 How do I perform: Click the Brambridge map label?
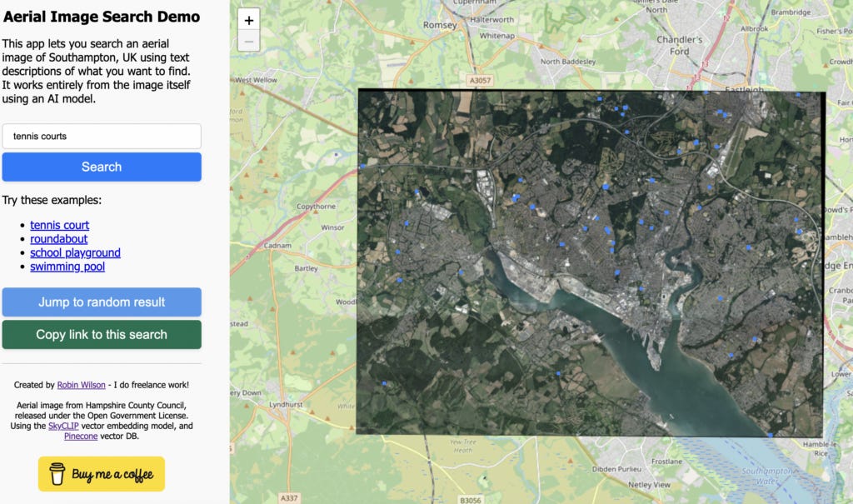pyautogui.click(x=791, y=12)
